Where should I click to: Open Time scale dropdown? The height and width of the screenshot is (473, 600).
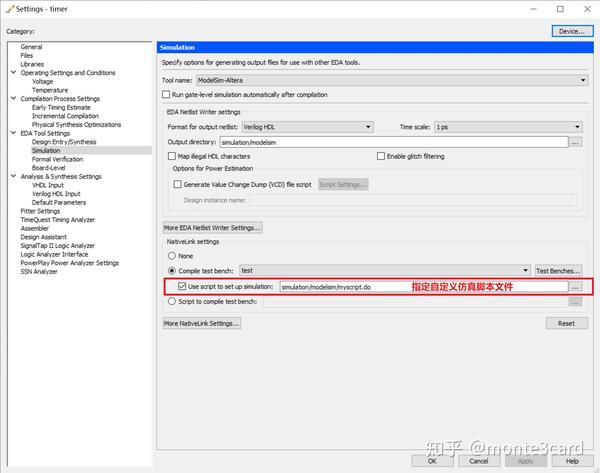click(509, 127)
